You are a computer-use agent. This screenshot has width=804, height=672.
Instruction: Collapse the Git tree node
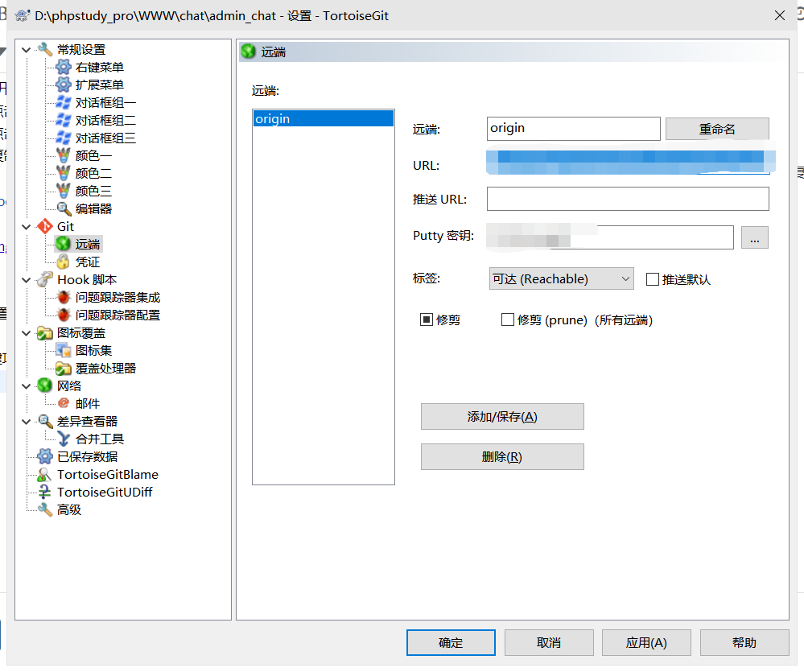click(26, 227)
